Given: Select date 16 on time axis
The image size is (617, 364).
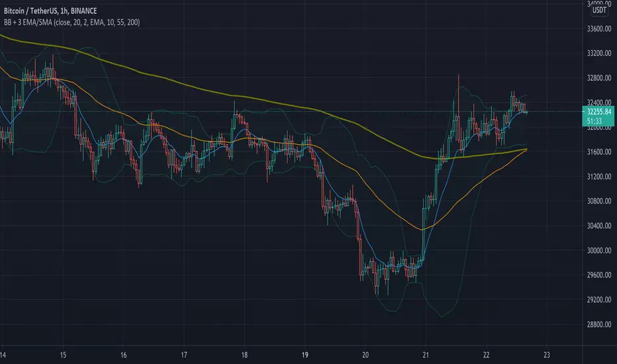Looking at the screenshot, I should (x=123, y=354).
